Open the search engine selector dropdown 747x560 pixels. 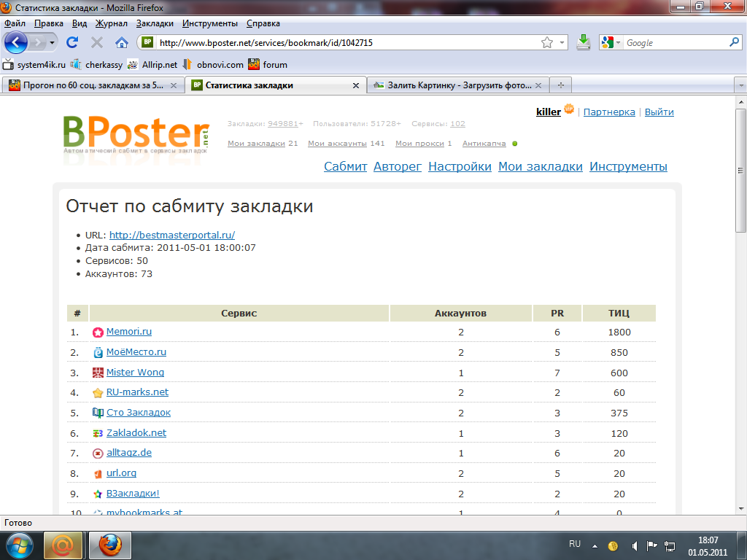619,43
